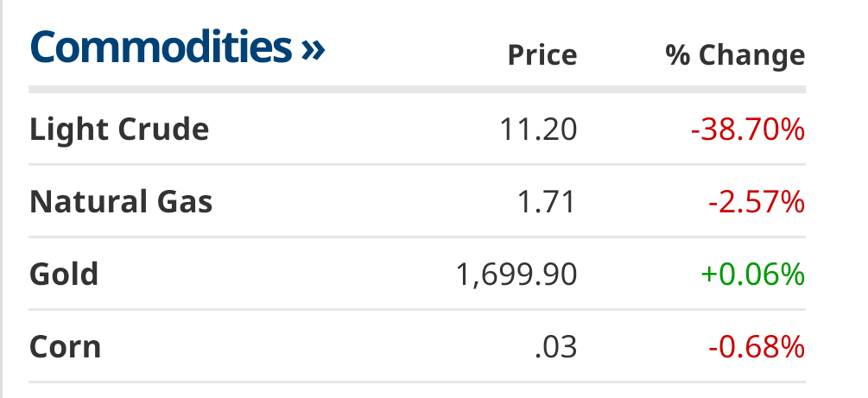
Task: Click Light Crude price 11.20
Action: [537, 130]
